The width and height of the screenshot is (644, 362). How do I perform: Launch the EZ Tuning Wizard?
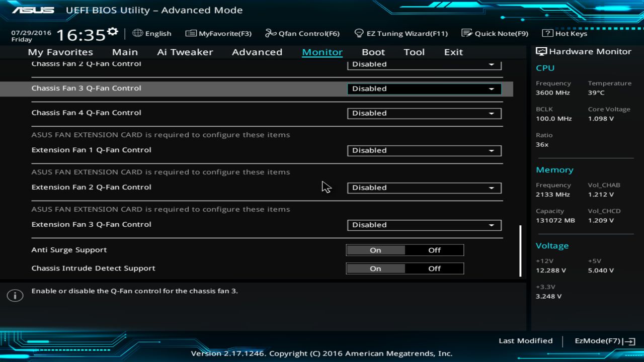click(x=401, y=33)
